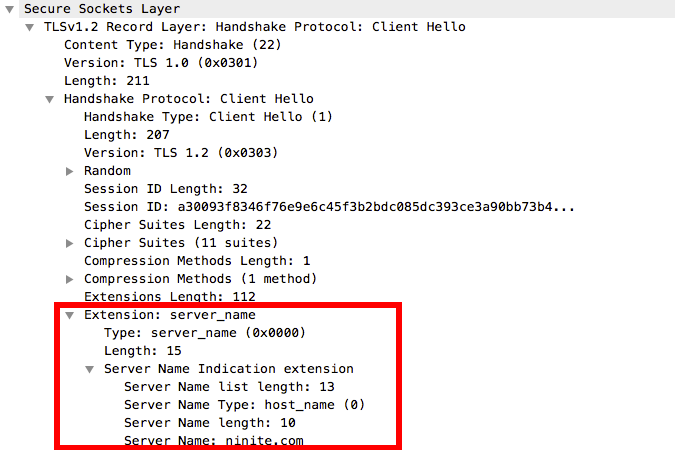Collapse the Secure Sockets Layer tree

pyautogui.click(x=9, y=9)
